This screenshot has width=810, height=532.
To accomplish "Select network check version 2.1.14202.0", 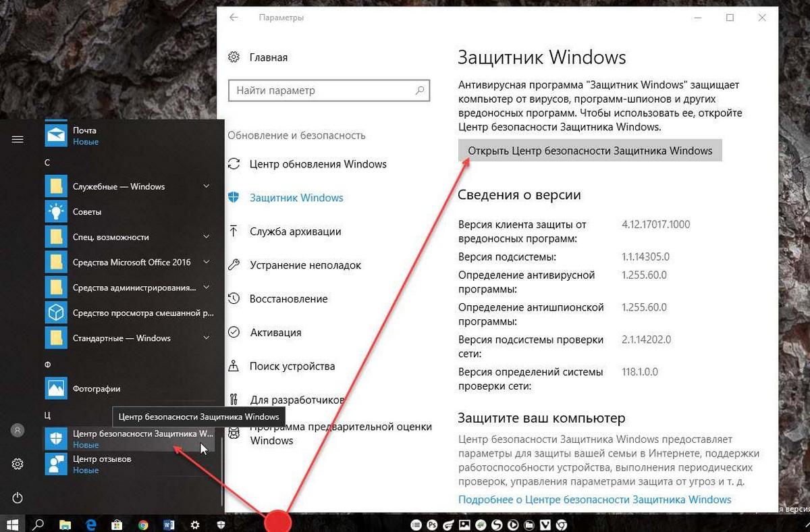I will pyautogui.click(x=646, y=340).
